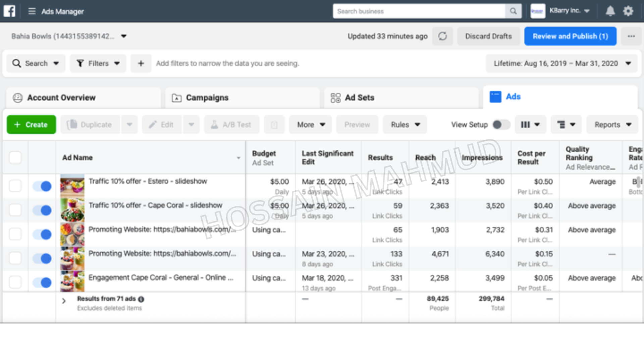Viewport: 644px width, 362px height.
Task: Select the header select-all checkbox
Action: [15, 158]
